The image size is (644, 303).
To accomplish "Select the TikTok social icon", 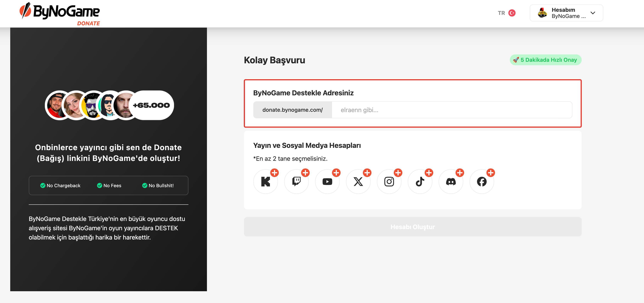I will (x=420, y=181).
